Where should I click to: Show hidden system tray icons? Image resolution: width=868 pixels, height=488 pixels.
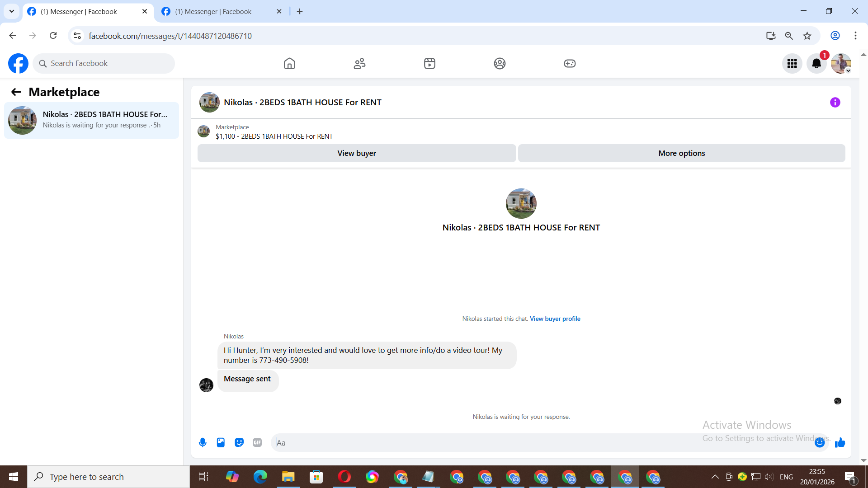point(715,477)
